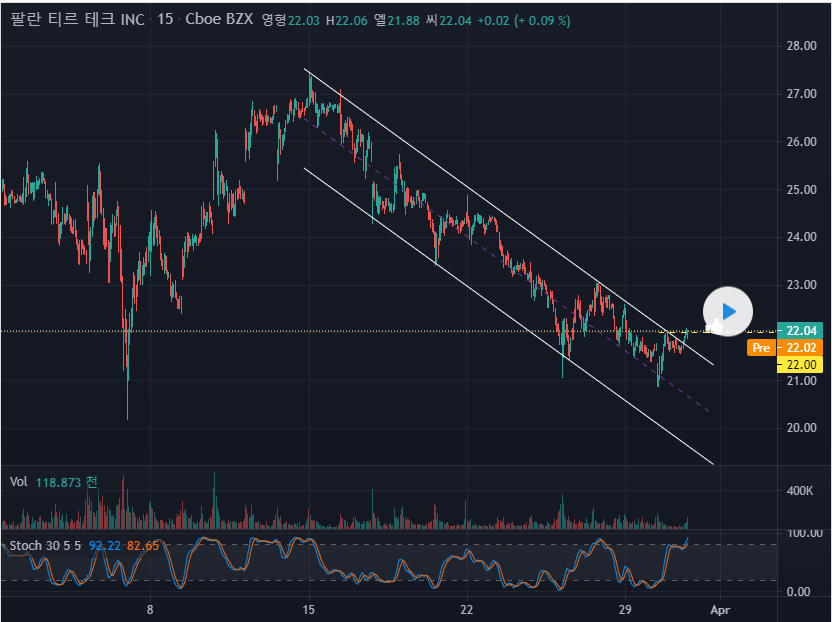
Task: Click the 20.00 level on price scale
Action: (x=803, y=428)
